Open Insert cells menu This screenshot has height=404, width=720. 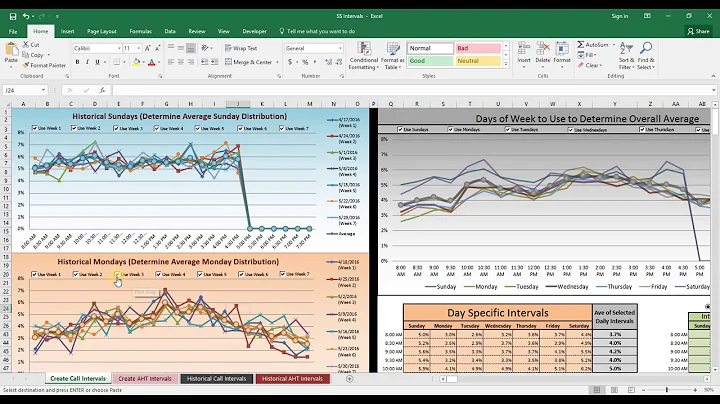524,55
